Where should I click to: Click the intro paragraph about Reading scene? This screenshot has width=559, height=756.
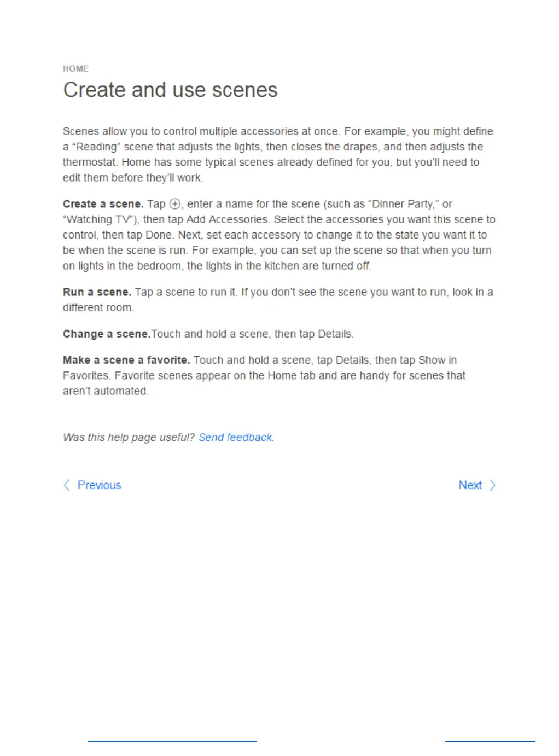[278, 155]
